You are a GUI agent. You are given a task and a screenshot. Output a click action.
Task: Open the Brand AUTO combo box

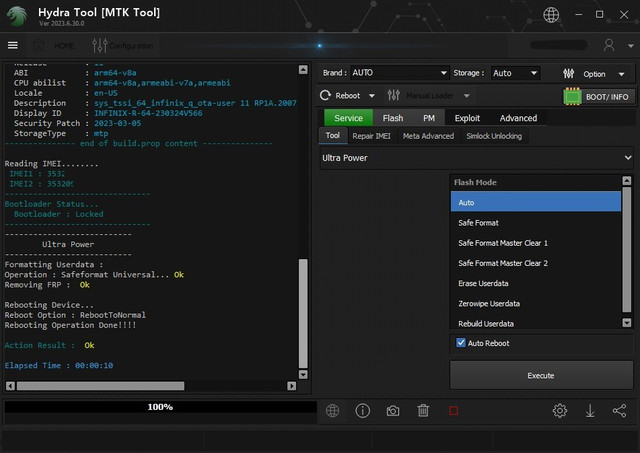399,73
